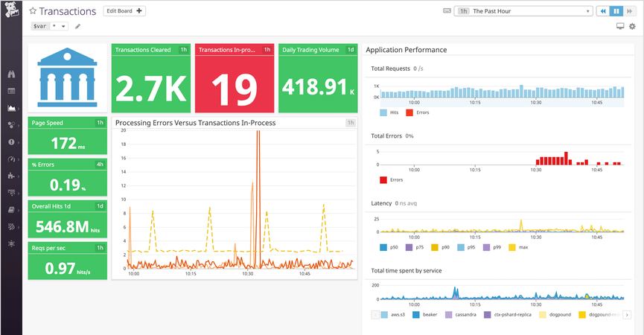Image resolution: width=644 pixels, height=335 pixels.
Task: Open dashboard settings gear icon
Action: pos(632,27)
